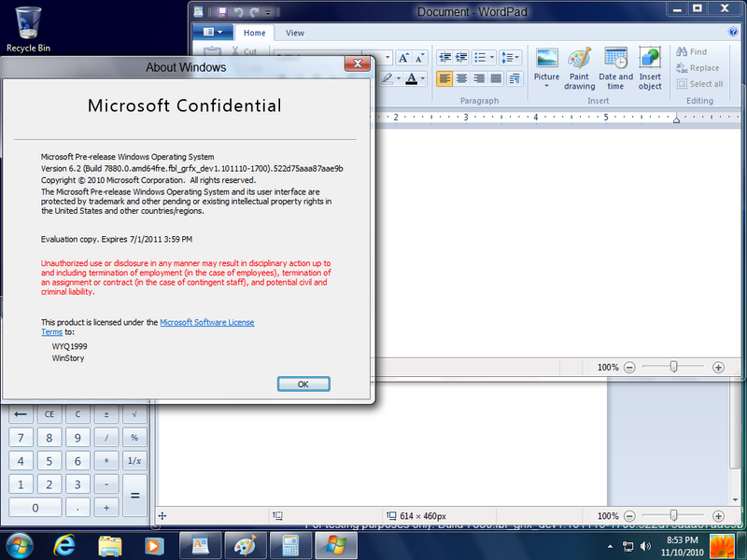
Task: Click the line spacing icon in WordPad
Action: point(507,58)
